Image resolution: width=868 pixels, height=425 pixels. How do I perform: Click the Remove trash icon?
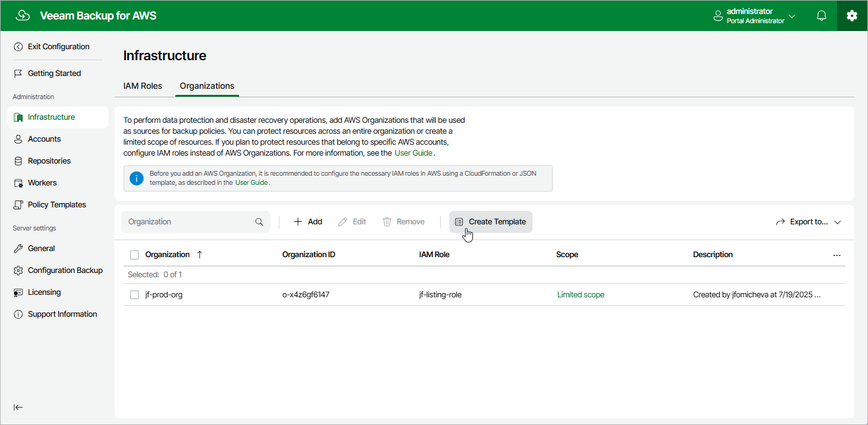pyautogui.click(x=387, y=222)
